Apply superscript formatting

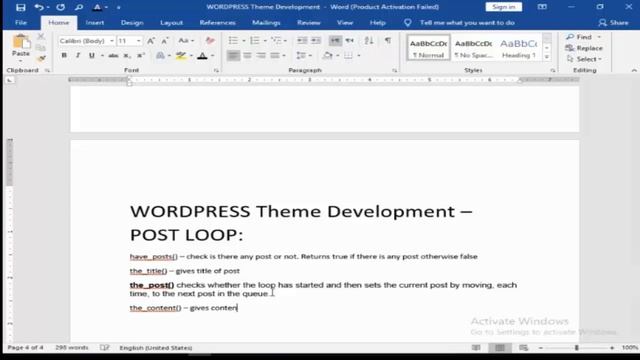click(x=141, y=56)
